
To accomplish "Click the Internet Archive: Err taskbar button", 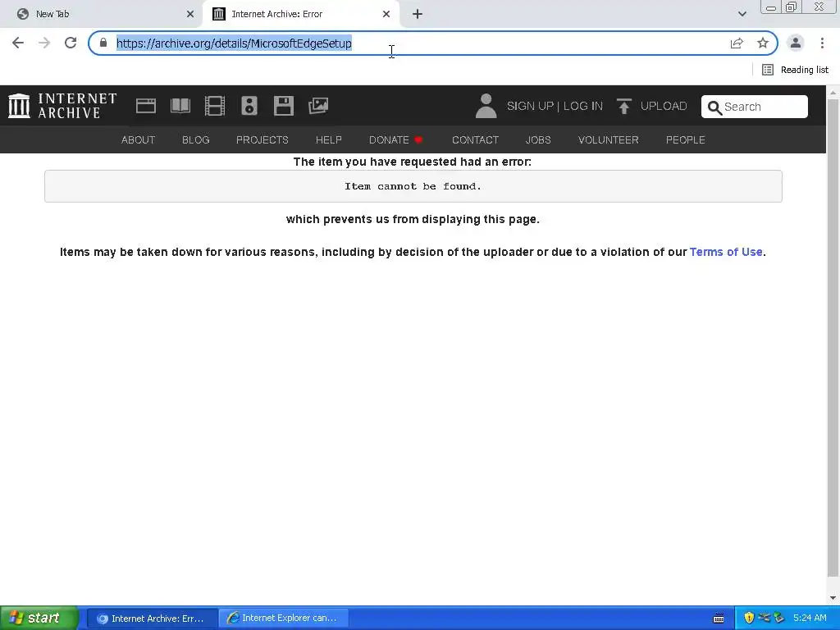I will 152,618.
